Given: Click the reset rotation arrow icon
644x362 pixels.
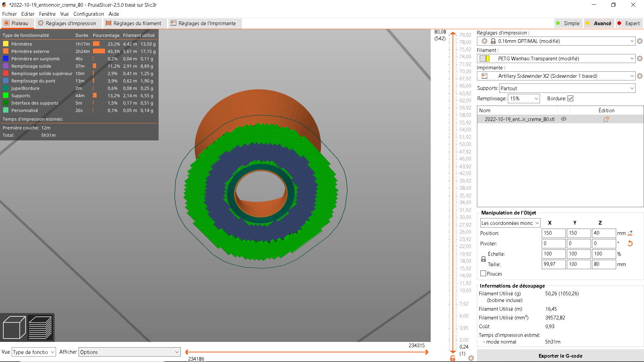Looking at the screenshot, I should (630, 243).
